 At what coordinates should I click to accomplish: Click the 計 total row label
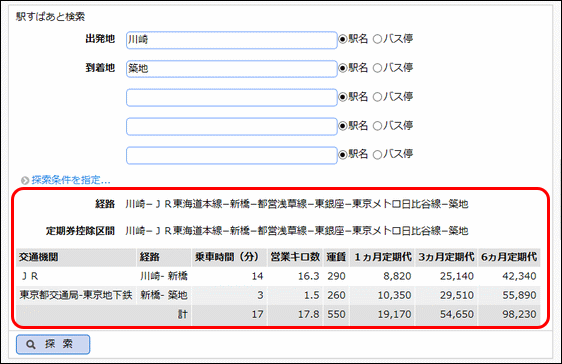(183, 315)
